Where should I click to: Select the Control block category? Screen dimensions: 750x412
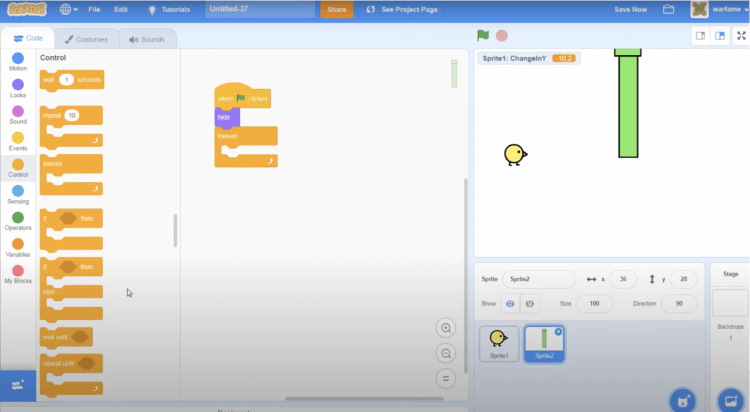(18, 168)
